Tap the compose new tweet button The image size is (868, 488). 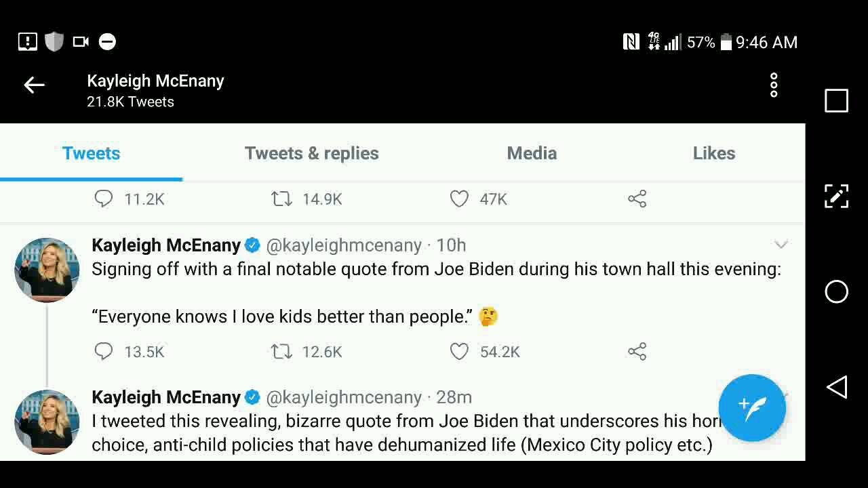[x=752, y=407]
